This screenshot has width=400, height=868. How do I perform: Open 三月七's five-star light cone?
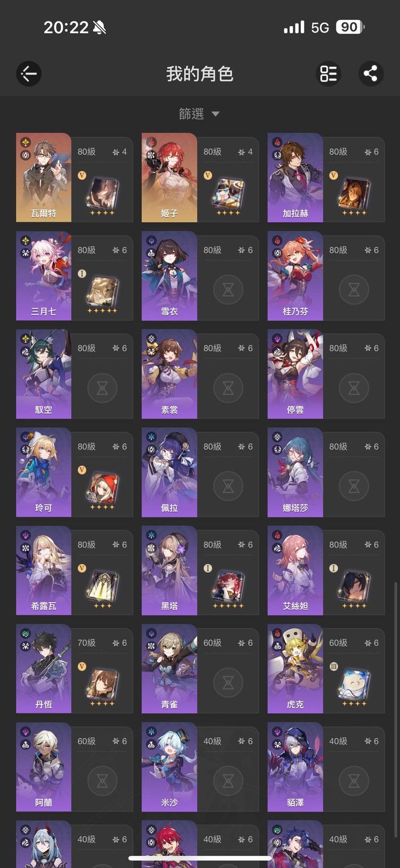tap(102, 292)
